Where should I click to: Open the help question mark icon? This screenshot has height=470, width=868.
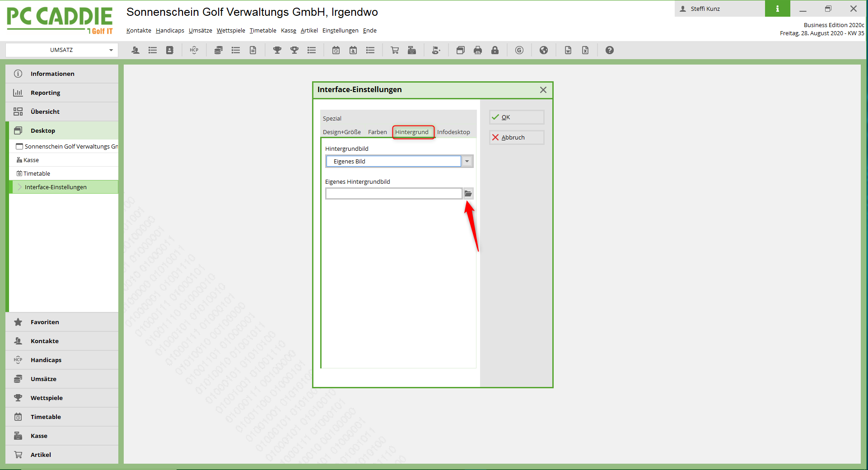(x=610, y=50)
